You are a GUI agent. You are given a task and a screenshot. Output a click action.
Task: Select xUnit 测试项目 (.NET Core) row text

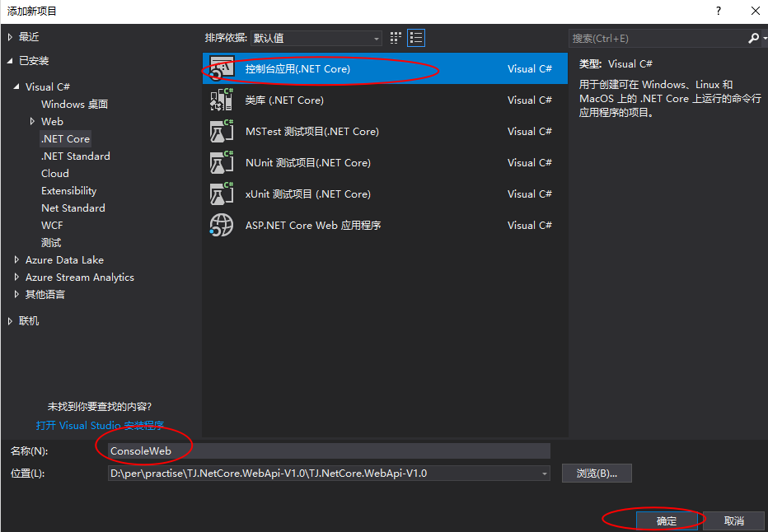308,194
